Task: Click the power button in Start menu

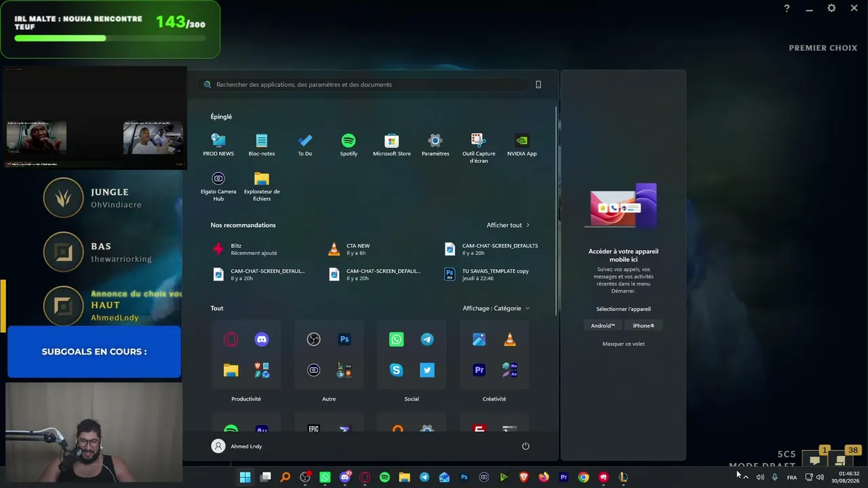Action: coord(526,446)
